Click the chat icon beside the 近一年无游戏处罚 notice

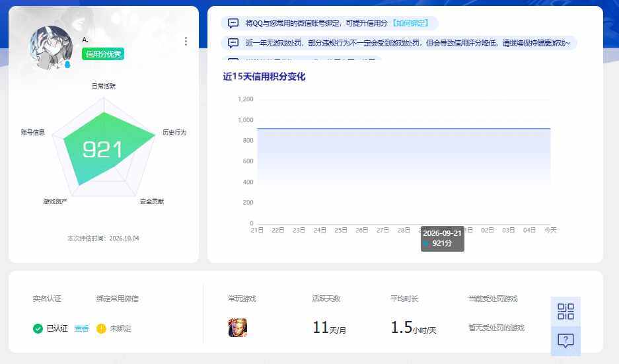(233, 43)
